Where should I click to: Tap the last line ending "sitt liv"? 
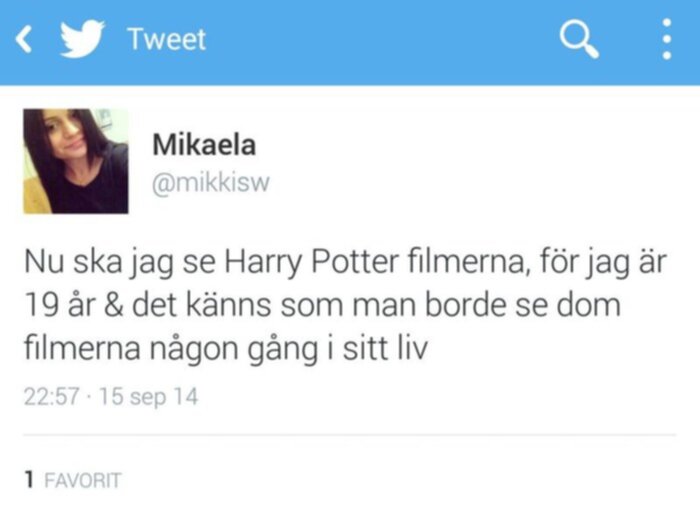coord(226,349)
